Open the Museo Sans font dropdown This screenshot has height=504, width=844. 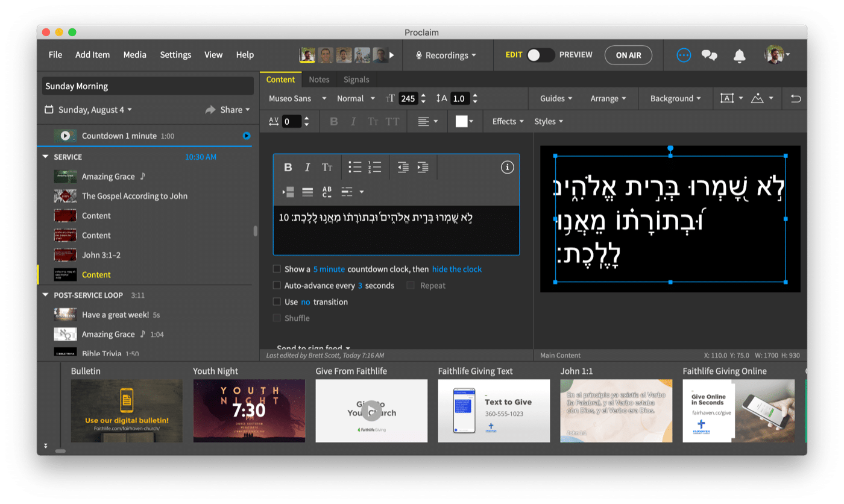297,98
